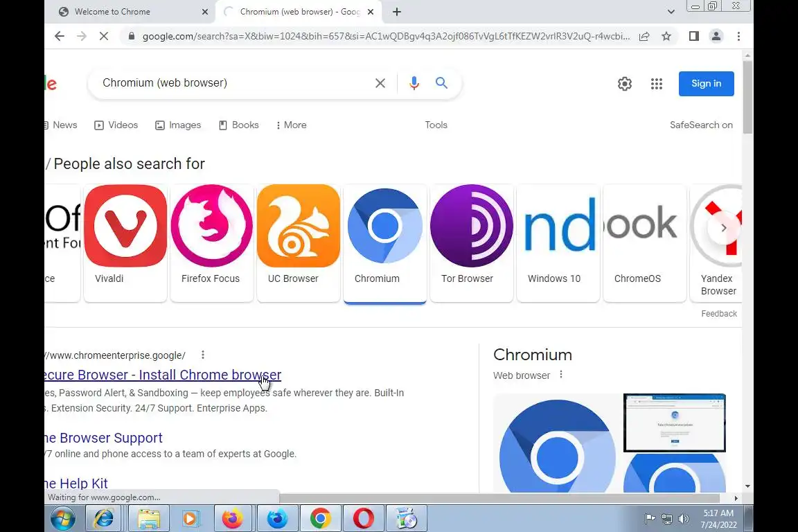798x532 pixels.
Task: Select the Windows 10 card
Action: (558, 243)
